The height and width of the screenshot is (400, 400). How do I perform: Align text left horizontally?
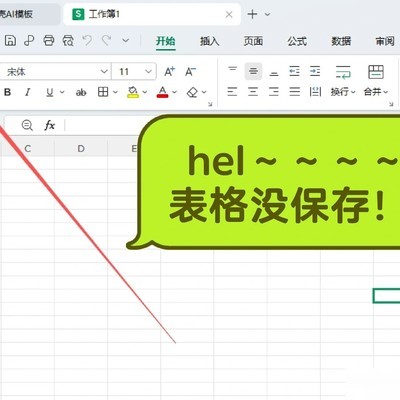(x=232, y=92)
